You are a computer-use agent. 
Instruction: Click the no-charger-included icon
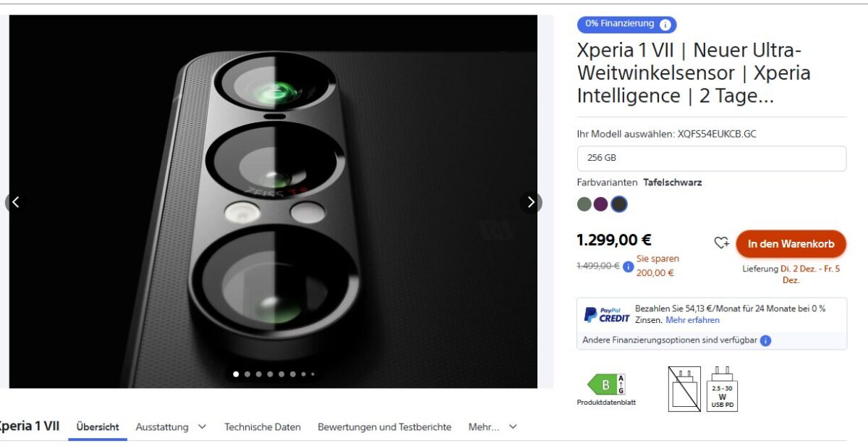point(684,389)
